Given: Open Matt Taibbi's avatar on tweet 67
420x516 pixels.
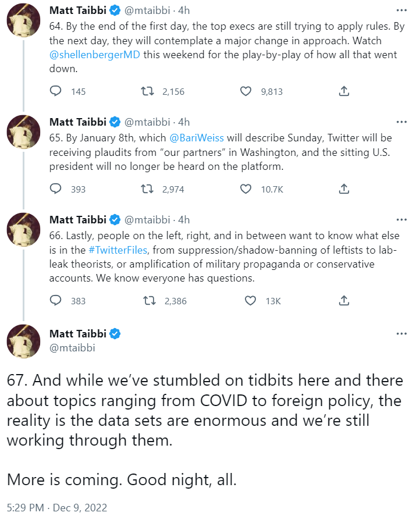Looking at the screenshot, I should pyautogui.click(x=23, y=340).
